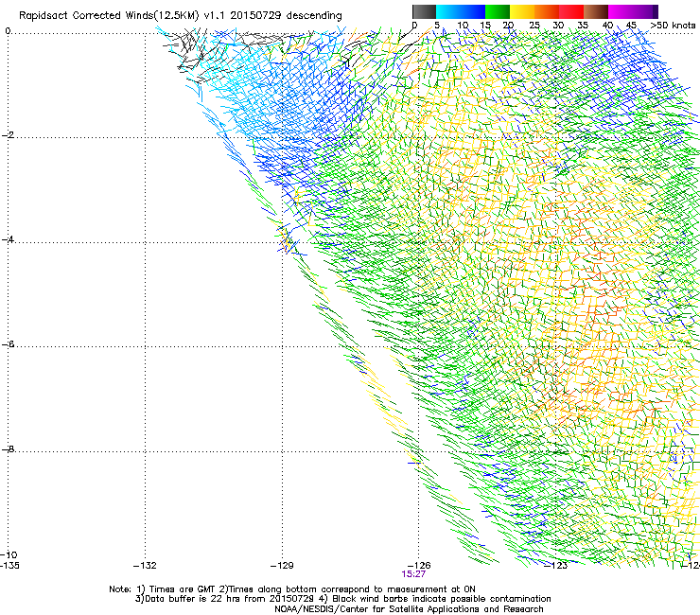
Task: Select the gray 0-5 knots color swatch
Action: [x=424, y=11]
